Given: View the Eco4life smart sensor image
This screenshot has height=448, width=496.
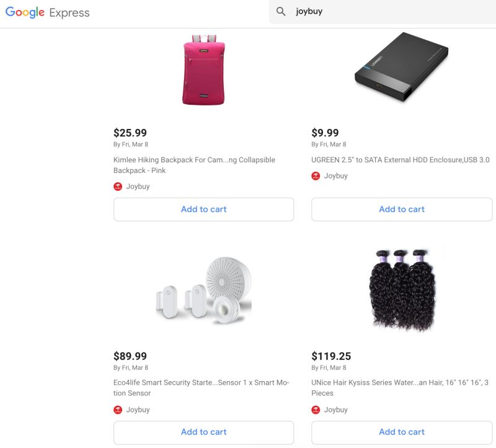Looking at the screenshot, I should tap(203, 291).
